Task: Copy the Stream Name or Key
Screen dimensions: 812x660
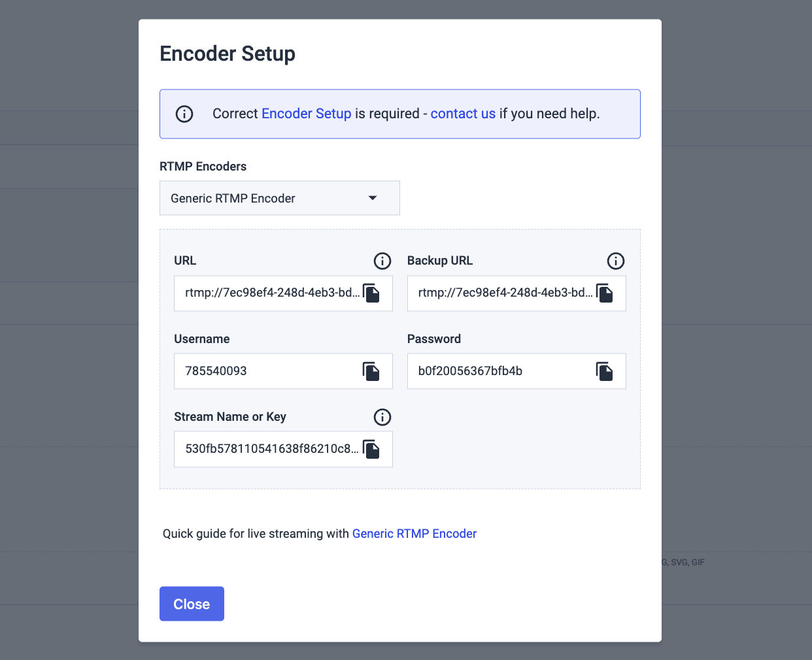Action: tap(371, 450)
